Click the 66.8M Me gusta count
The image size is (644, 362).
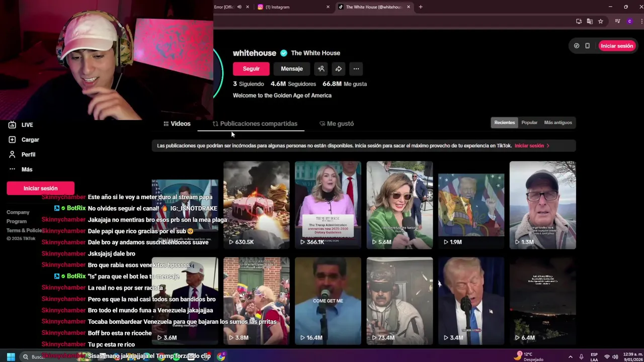[x=345, y=84]
